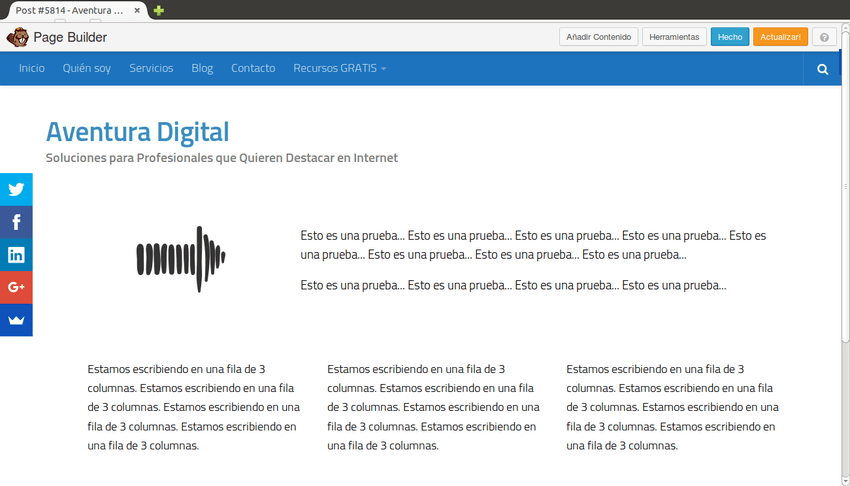Viewport: 850px width, 486px height.
Task: Click the Google Plus share icon
Action: tap(16, 287)
